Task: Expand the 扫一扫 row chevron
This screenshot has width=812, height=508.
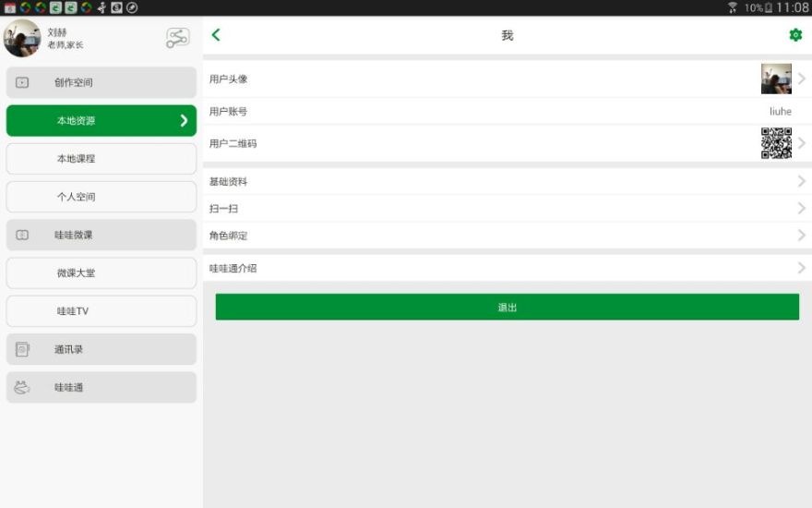Action: pyautogui.click(x=801, y=208)
